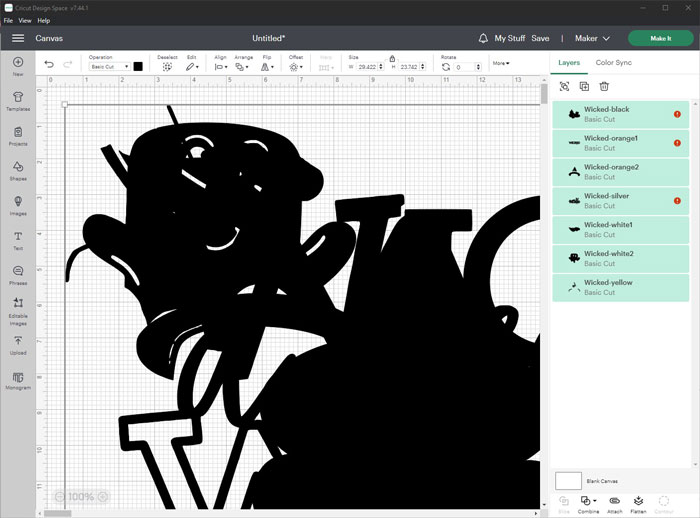Expand the Align dropdown
700x518 pixels.
(x=221, y=67)
